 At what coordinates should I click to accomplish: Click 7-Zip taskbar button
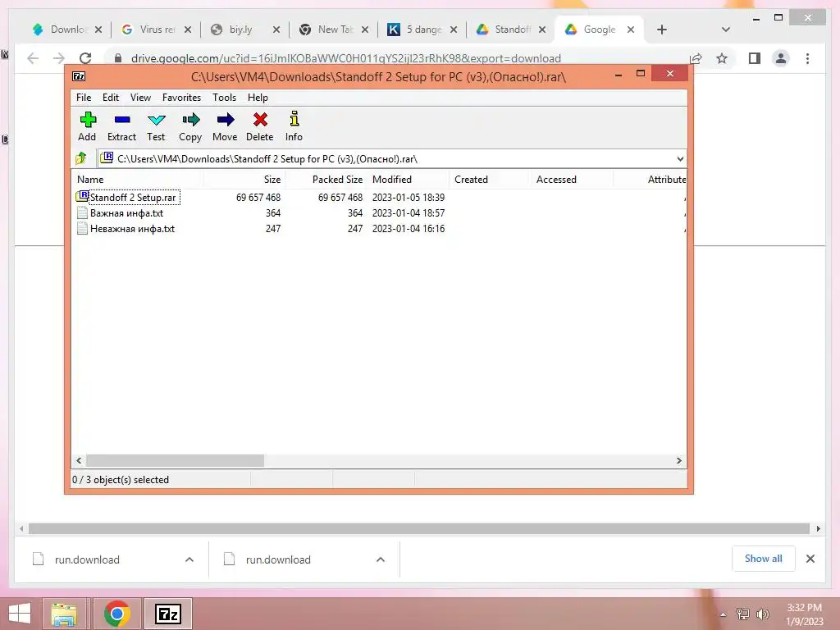click(167, 614)
